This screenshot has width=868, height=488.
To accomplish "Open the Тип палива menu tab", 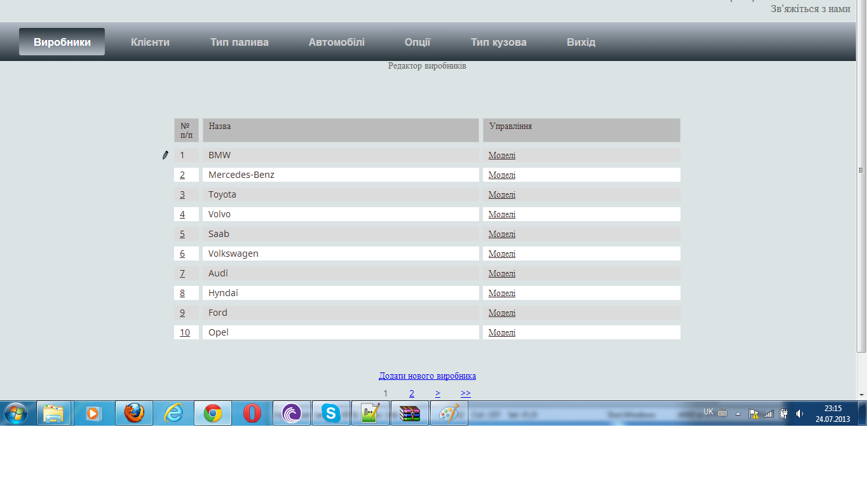I will [x=240, y=42].
